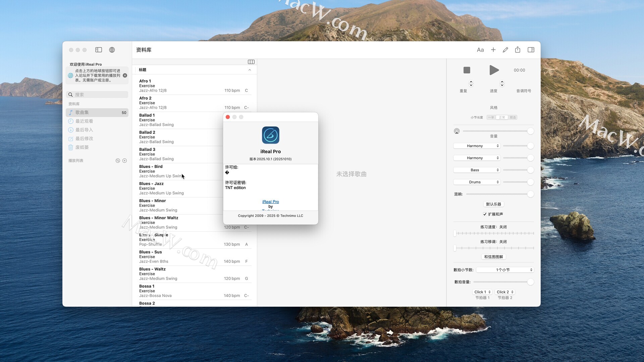Select 双击 measure length segment
Screen dimensions: 644x362
[x=513, y=118]
